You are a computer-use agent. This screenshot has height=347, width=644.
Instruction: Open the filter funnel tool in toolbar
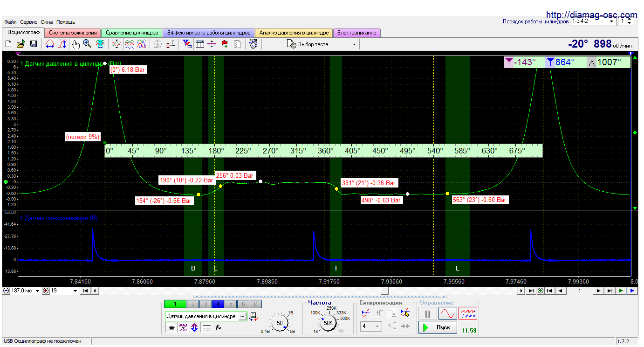[187, 44]
